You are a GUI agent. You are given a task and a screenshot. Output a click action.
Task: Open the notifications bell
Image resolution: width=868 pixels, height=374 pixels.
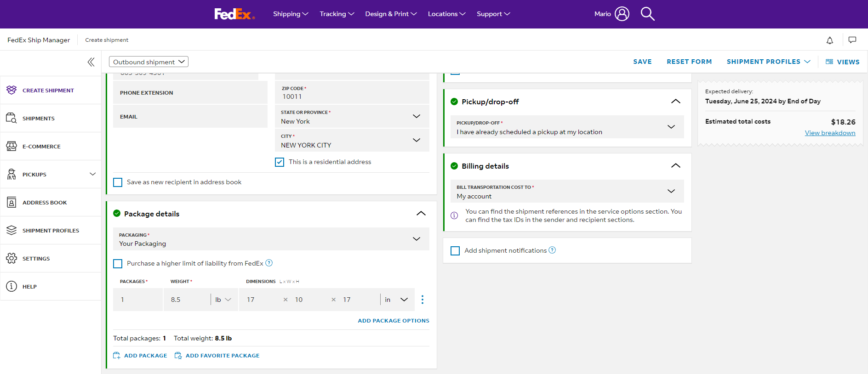(830, 40)
